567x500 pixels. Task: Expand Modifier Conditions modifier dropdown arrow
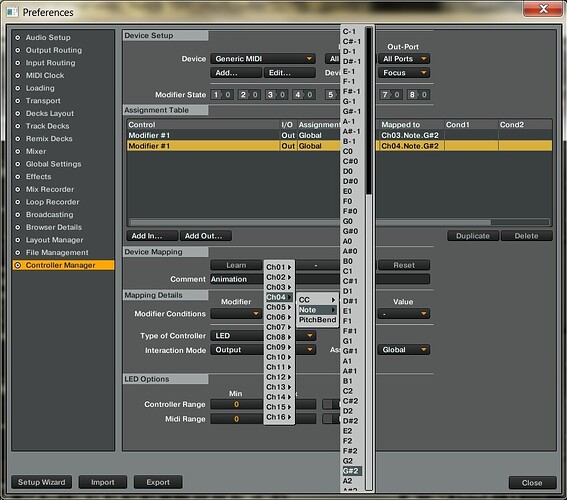click(256, 313)
